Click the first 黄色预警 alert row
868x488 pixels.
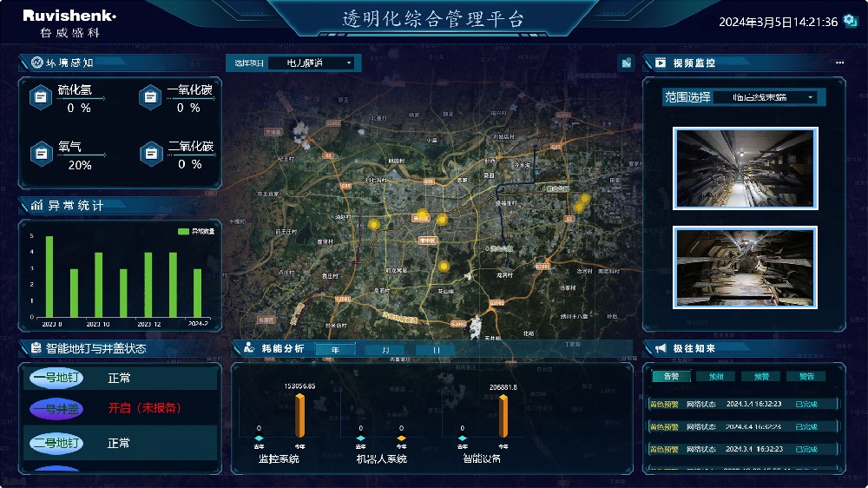(744, 404)
